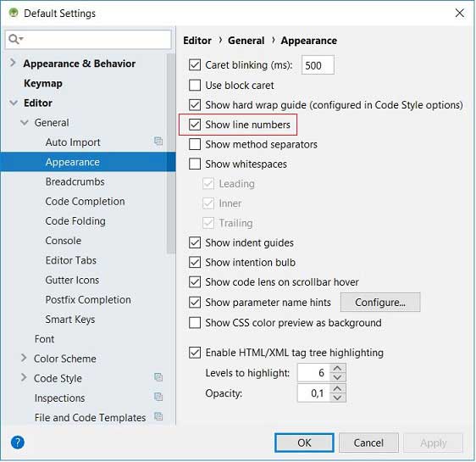Disable the Show line numbers checkbox

(195, 125)
